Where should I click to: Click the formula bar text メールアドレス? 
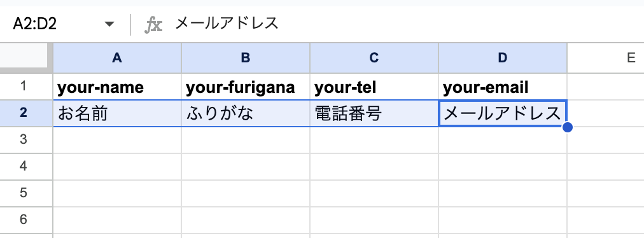(x=227, y=24)
